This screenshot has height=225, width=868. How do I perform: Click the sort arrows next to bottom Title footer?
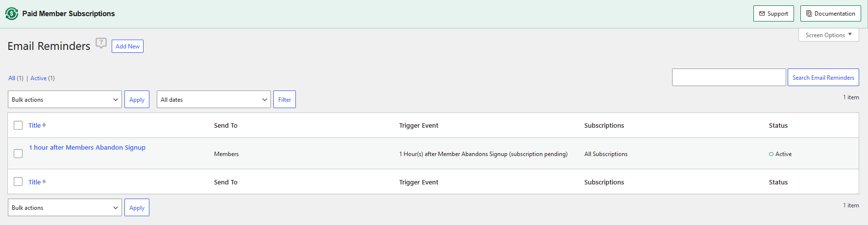pyautogui.click(x=44, y=182)
